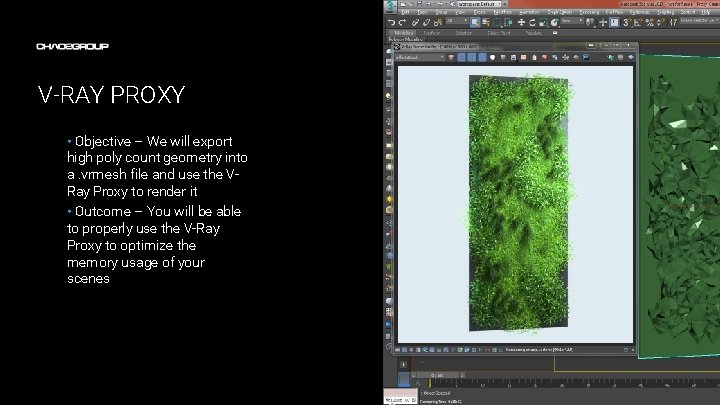Click Use Pivot Point Center button
The height and width of the screenshot is (405, 720).
point(591,22)
